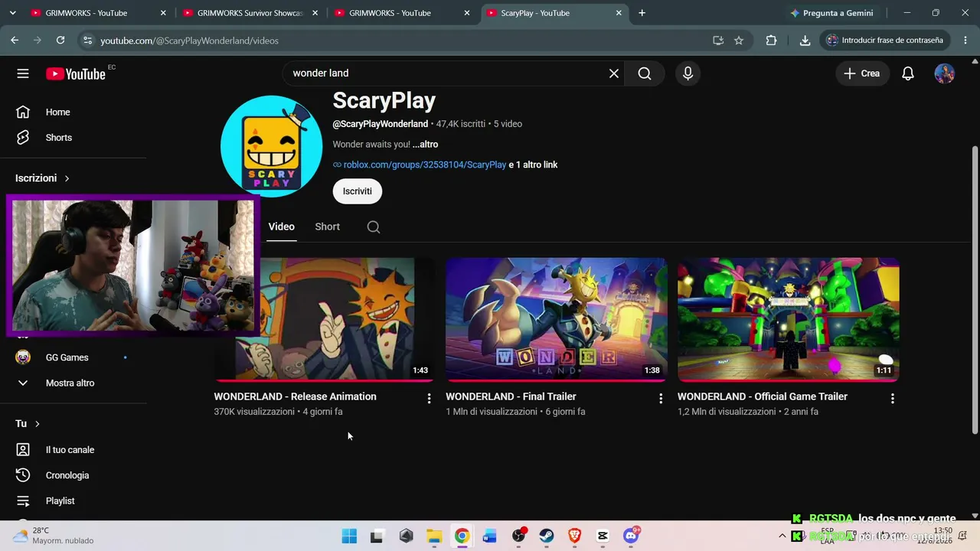
Task: Open options for WONDERLAND - Final Trailer
Action: point(661,398)
